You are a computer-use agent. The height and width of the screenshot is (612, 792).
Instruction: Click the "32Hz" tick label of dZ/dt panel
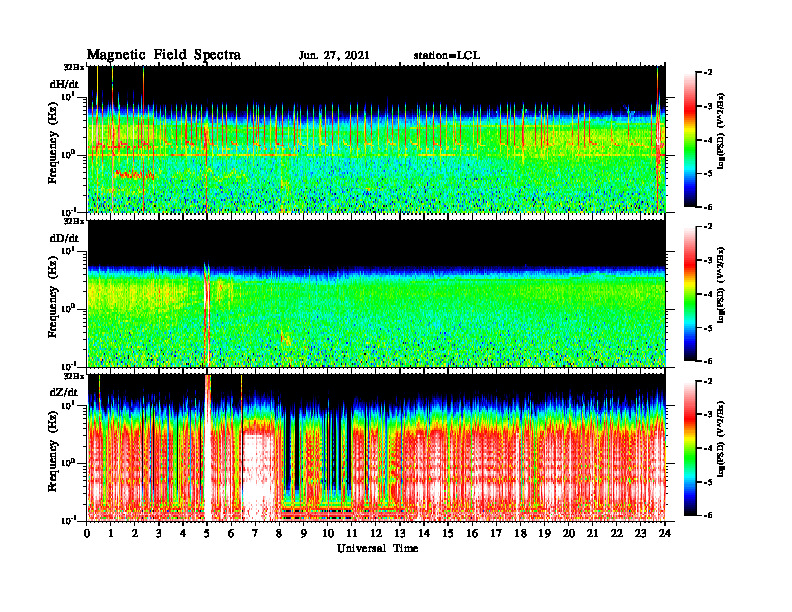[74, 375]
